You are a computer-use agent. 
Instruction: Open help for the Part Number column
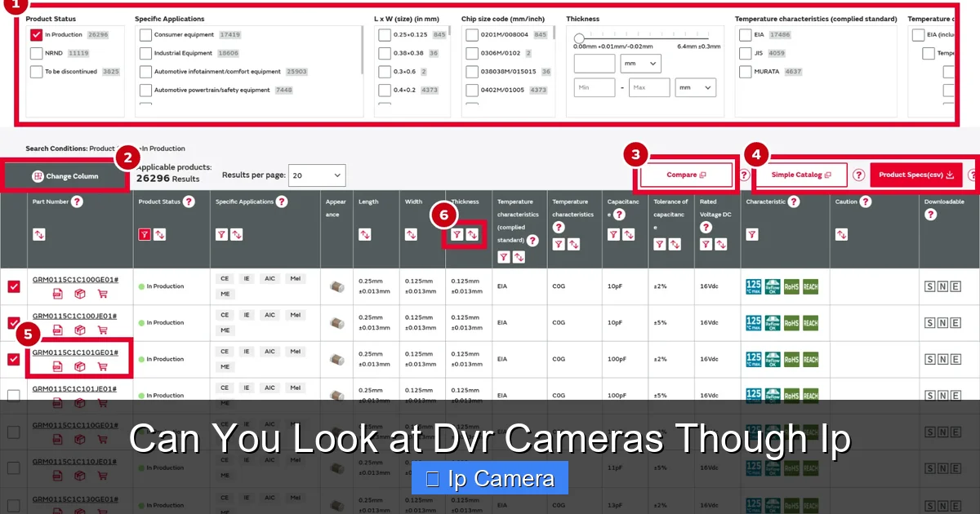77,202
